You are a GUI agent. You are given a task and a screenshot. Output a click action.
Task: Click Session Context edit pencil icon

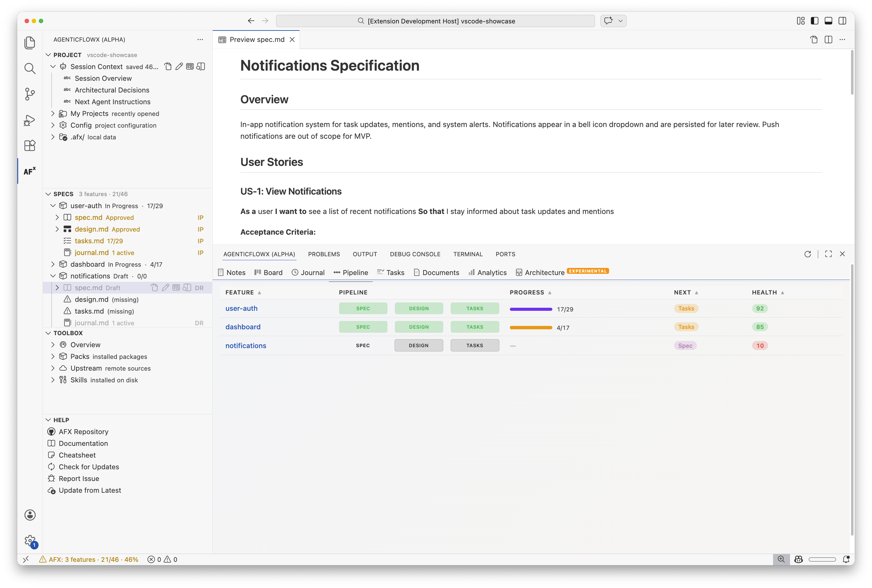[179, 66]
